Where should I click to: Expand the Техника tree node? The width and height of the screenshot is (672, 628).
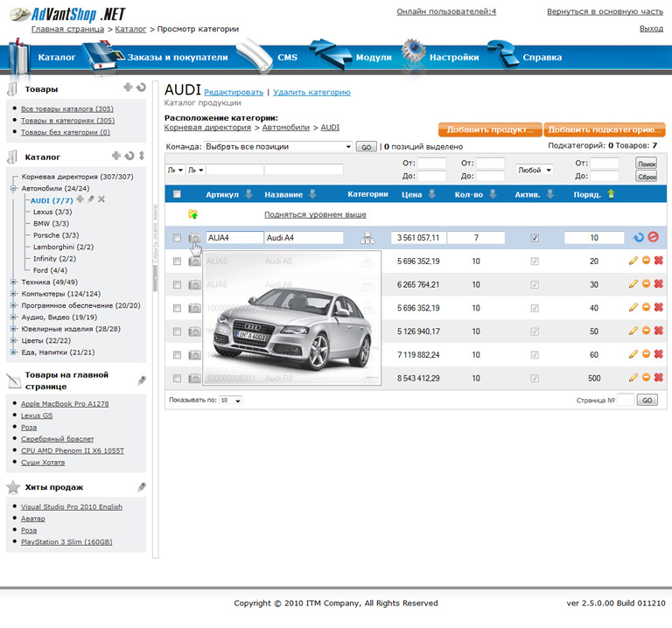point(13,282)
